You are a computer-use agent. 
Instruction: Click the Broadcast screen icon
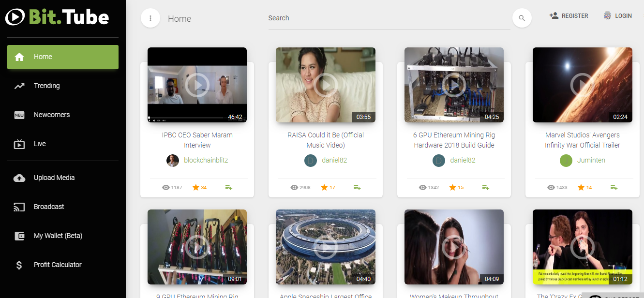click(19, 207)
